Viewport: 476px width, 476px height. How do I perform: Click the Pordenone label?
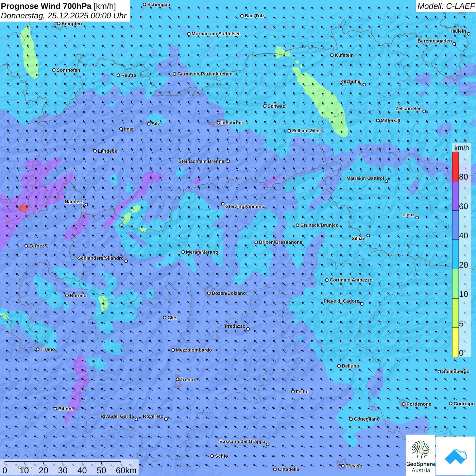419,404
